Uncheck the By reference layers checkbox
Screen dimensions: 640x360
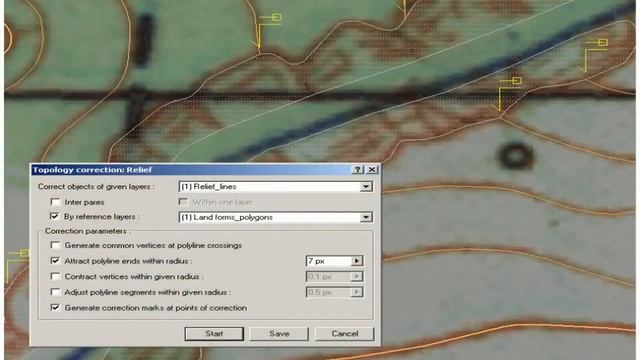click(55, 216)
